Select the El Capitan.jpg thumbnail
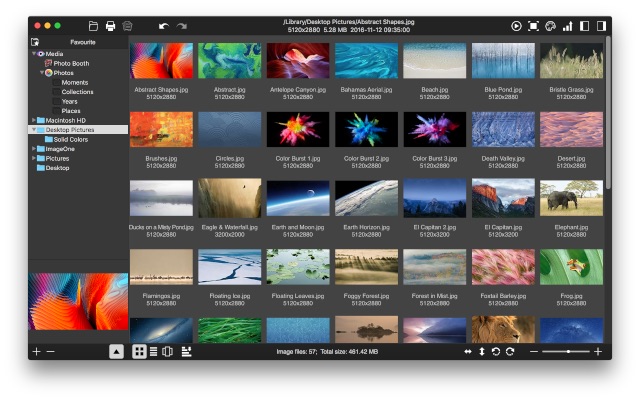 pos(503,198)
